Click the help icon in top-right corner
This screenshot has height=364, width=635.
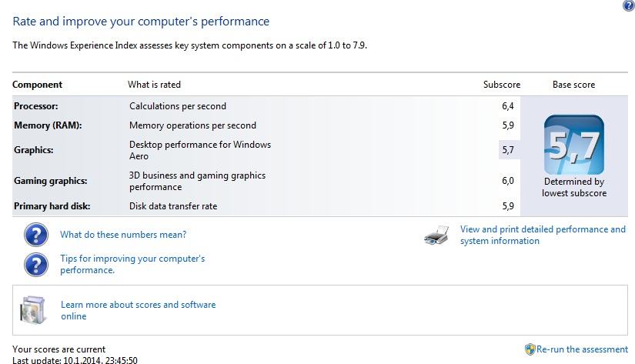628,5
